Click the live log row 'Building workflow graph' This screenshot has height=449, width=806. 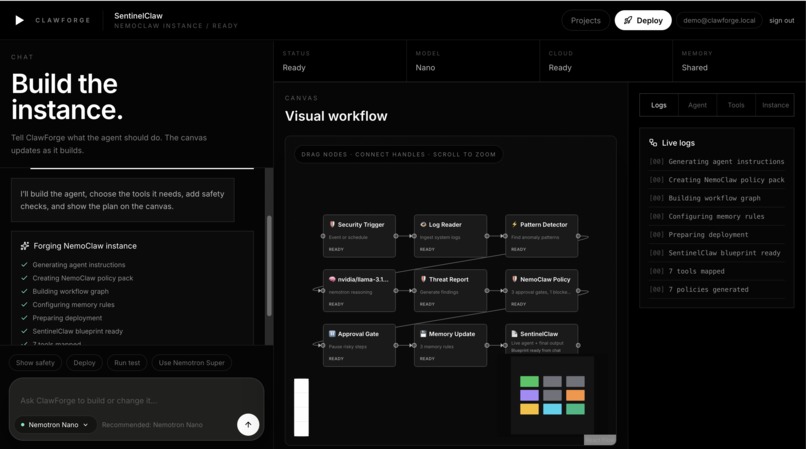[x=717, y=198]
